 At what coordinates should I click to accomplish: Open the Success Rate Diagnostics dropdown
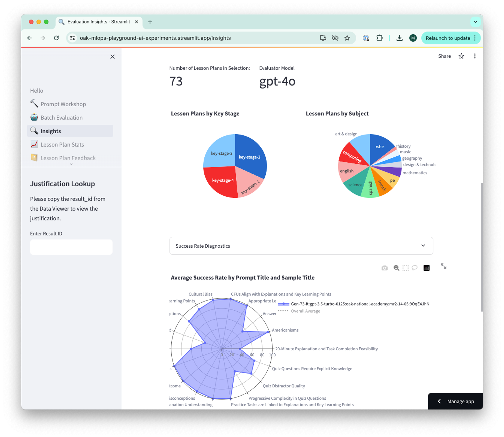coord(301,246)
